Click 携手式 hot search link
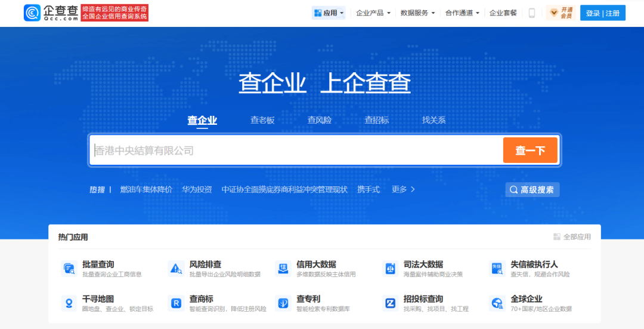 (x=369, y=189)
